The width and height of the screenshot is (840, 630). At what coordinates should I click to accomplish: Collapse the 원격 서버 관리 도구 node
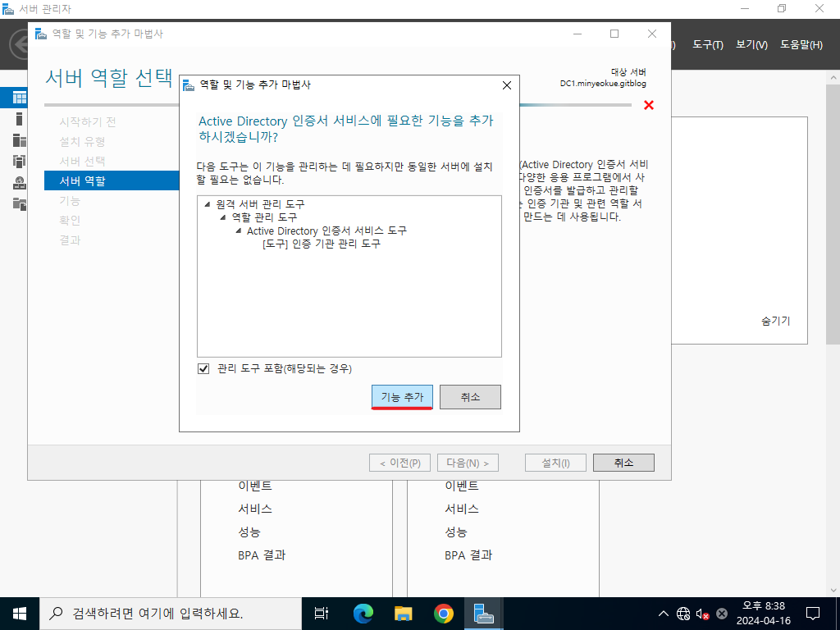pos(208,204)
